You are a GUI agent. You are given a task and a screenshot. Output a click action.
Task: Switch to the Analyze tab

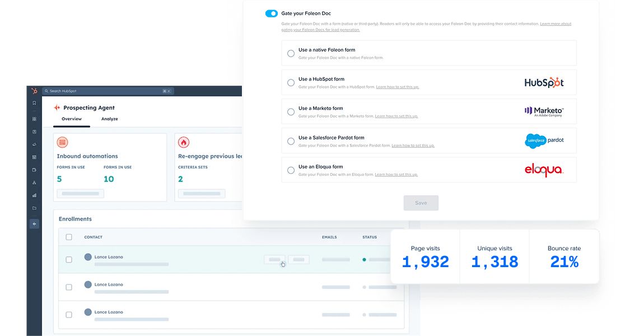tap(110, 119)
